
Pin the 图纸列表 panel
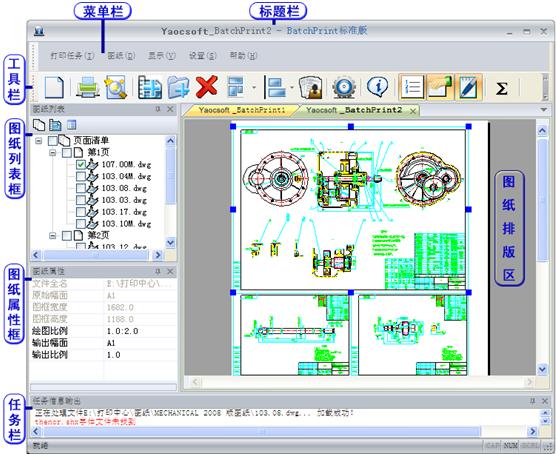click(158, 109)
